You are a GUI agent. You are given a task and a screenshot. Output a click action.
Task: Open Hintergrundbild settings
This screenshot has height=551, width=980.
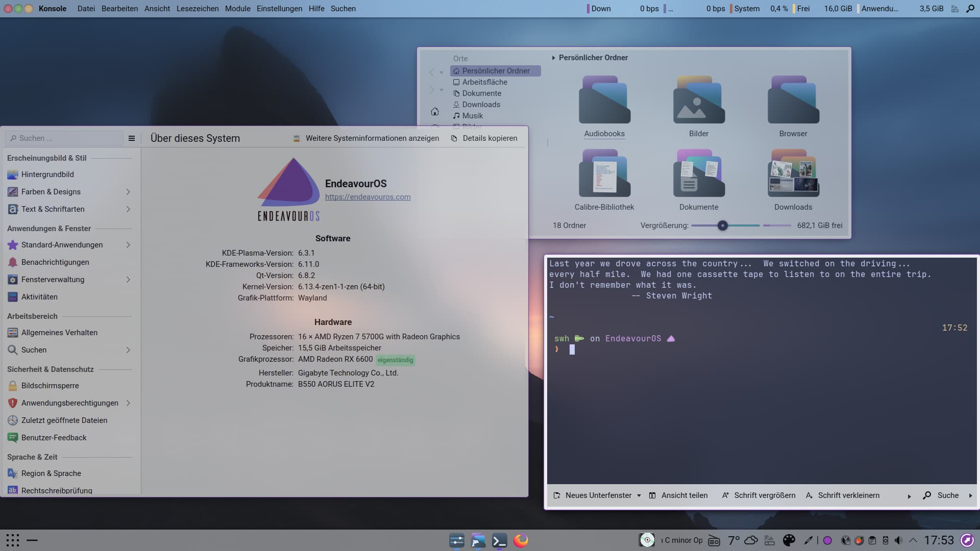click(69, 174)
